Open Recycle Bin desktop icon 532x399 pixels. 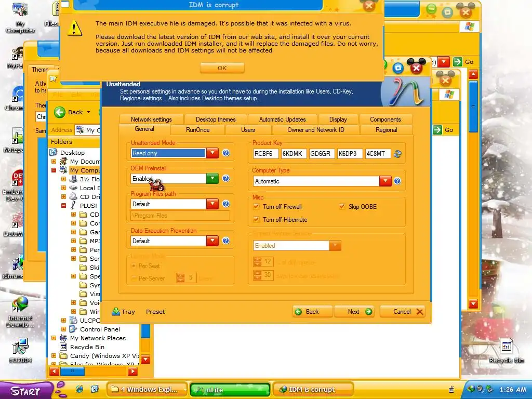pyautogui.click(x=506, y=351)
